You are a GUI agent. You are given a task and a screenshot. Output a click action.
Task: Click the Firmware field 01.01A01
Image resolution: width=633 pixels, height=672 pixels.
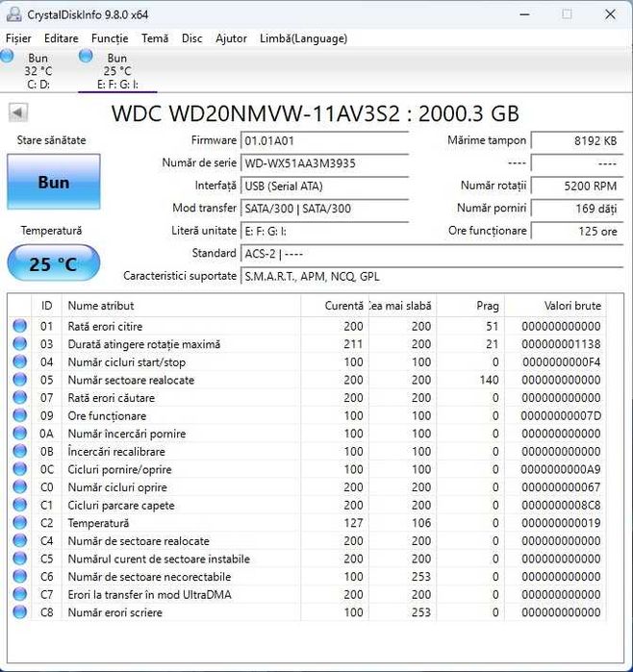click(x=324, y=140)
